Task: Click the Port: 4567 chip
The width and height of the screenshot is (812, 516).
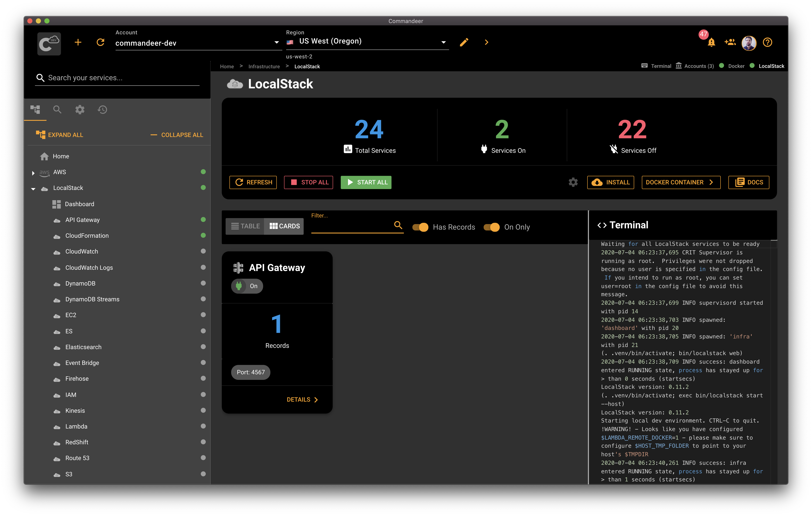Action: (251, 372)
